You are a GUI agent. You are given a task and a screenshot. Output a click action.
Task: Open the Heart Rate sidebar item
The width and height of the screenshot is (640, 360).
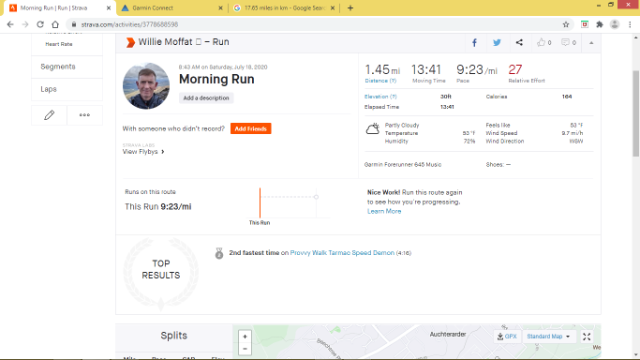pos(59,44)
